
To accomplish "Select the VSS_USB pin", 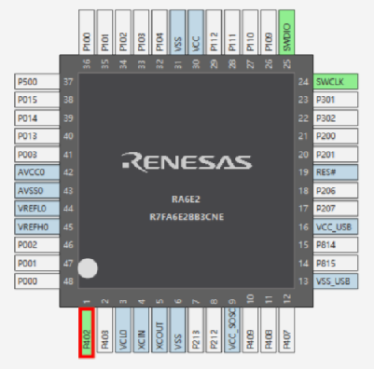I will pos(335,281).
